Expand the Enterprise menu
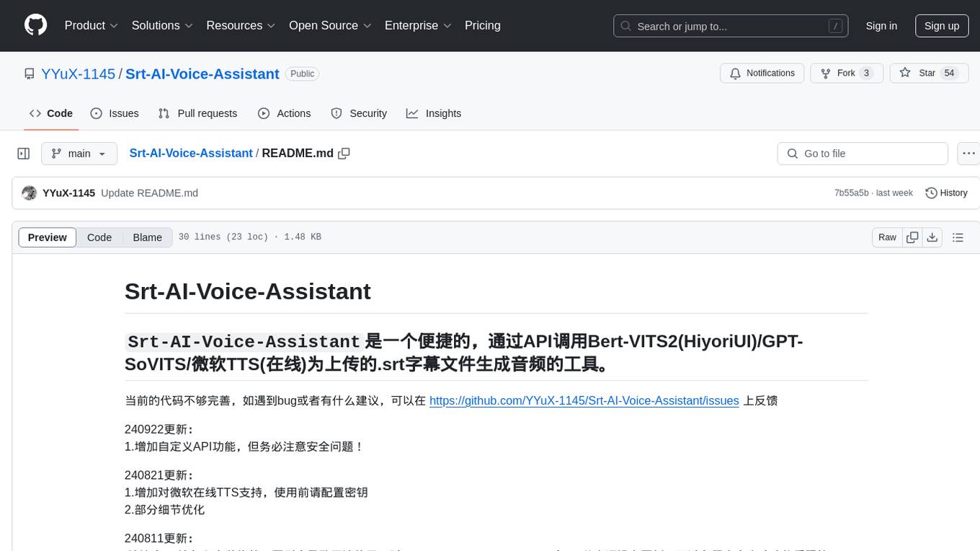This screenshot has width=980, height=551. click(x=418, y=25)
